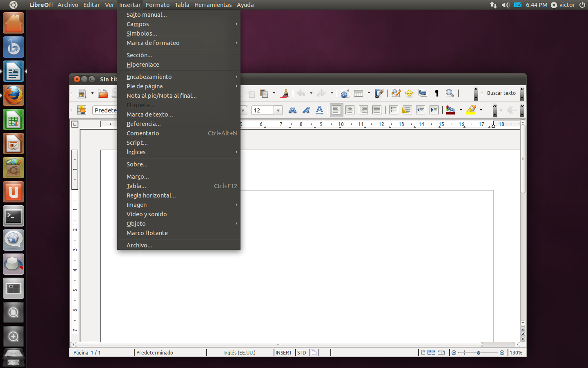Click the Undo arrow icon
588x368 pixels.
[x=301, y=93]
